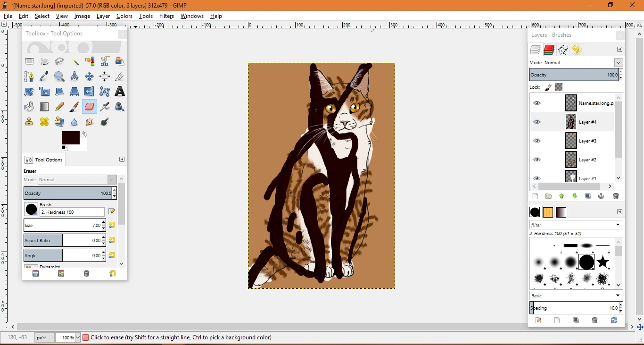
Task: Open the Filters menu
Action: [x=166, y=16]
